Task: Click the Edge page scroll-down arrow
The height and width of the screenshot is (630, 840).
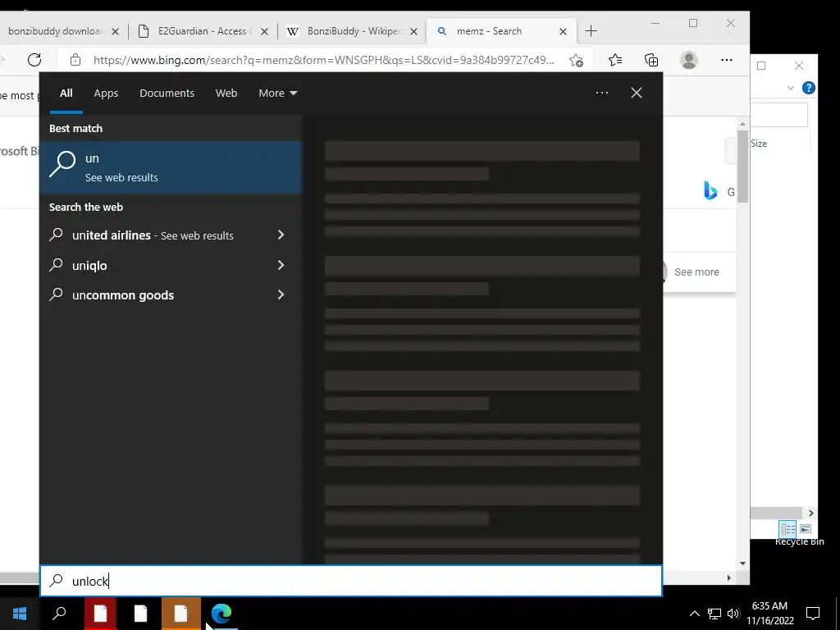Action: pos(742,563)
